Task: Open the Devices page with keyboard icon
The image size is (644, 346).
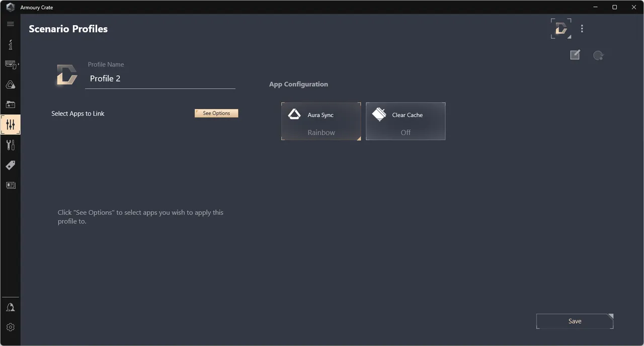Action: (11, 64)
